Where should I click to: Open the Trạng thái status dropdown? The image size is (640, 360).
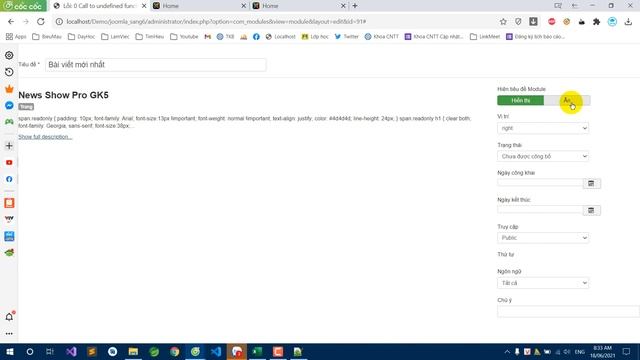543,156
